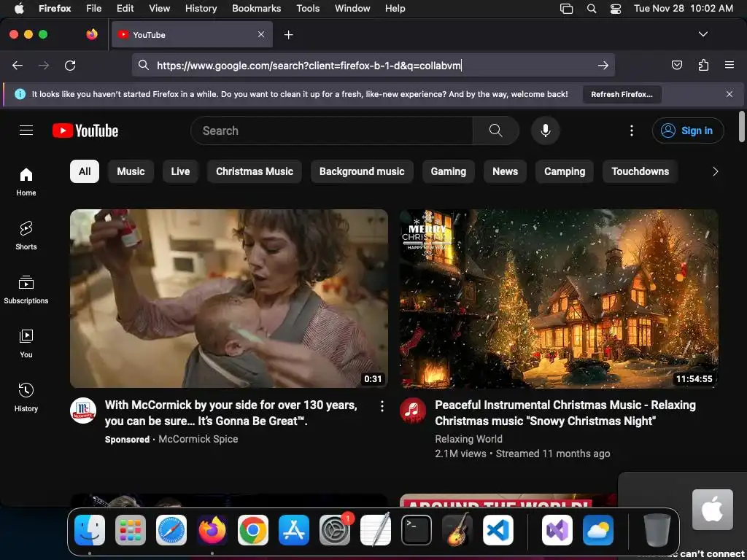
Task: Click the page vertical scrollbar thumb
Action: tap(742, 127)
